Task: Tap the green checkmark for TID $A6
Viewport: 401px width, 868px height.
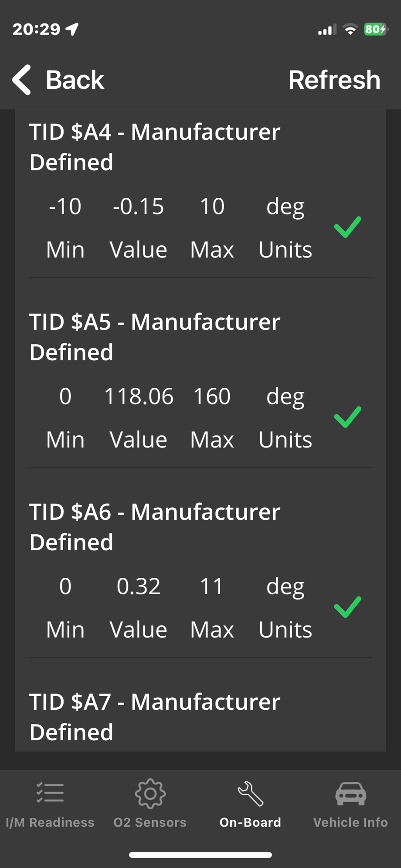Action: (347, 607)
